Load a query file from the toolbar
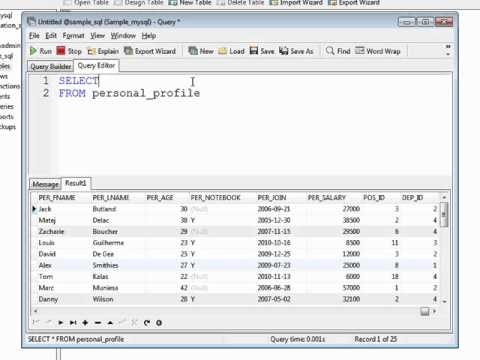This screenshot has height=360, width=480. point(231,51)
